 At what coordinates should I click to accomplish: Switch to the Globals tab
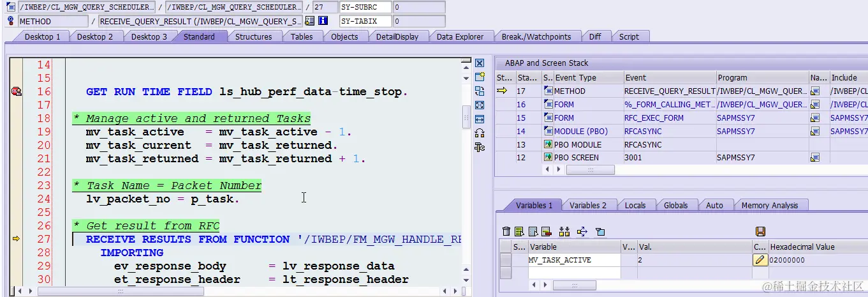pyautogui.click(x=675, y=205)
